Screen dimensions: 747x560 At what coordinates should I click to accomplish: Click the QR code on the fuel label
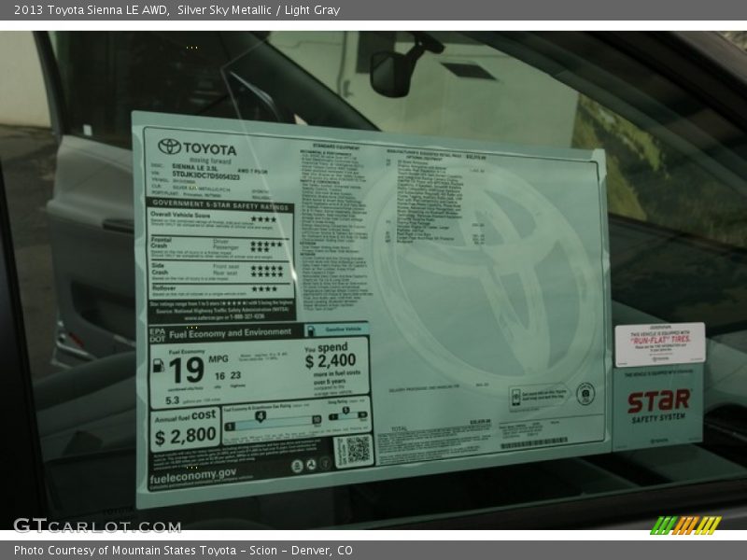[x=353, y=451]
